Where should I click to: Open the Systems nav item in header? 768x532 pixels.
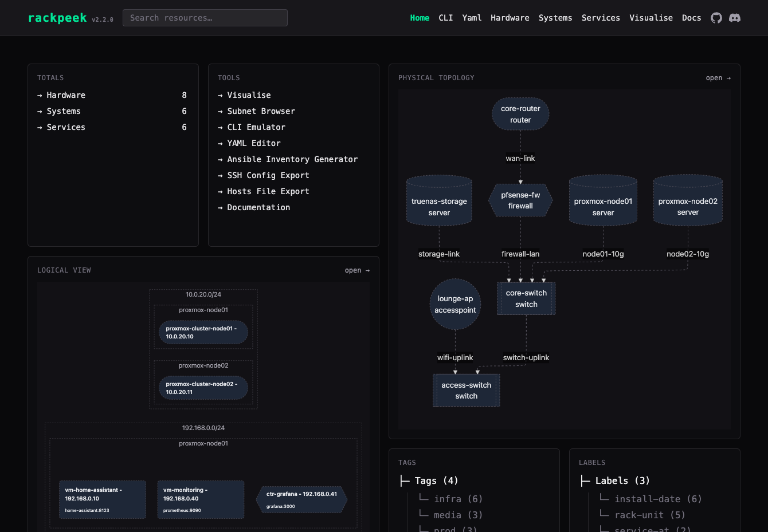point(555,18)
